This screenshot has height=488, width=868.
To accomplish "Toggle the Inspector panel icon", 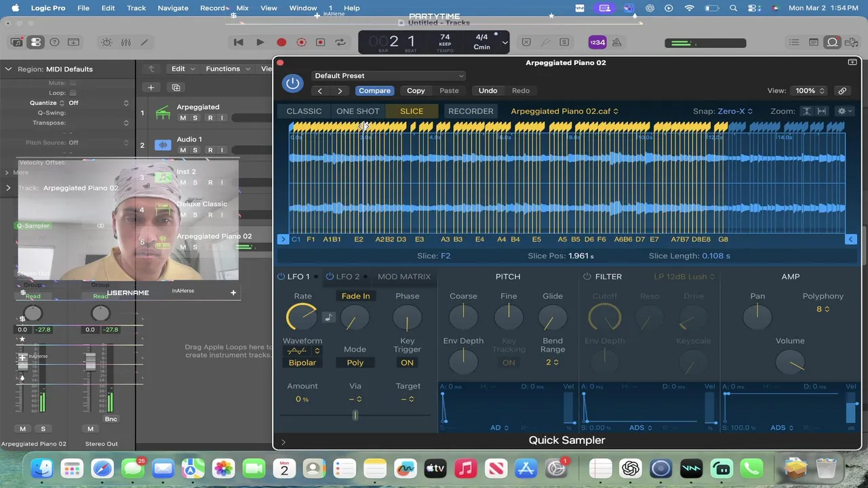I will pos(36,42).
